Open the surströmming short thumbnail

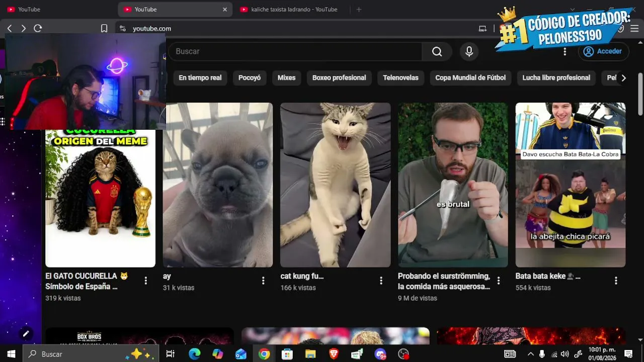[453, 185]
